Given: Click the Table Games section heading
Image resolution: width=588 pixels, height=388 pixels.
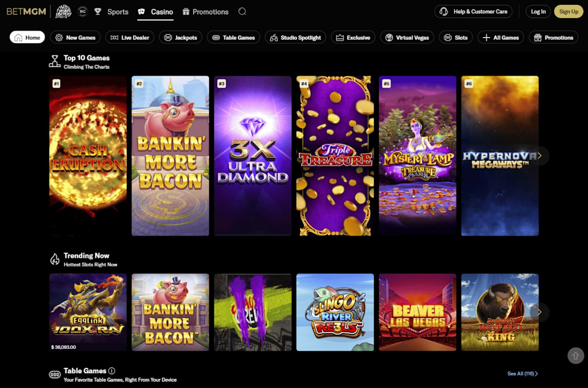Looking at the screenshot, I should click(x=85, y=371).
